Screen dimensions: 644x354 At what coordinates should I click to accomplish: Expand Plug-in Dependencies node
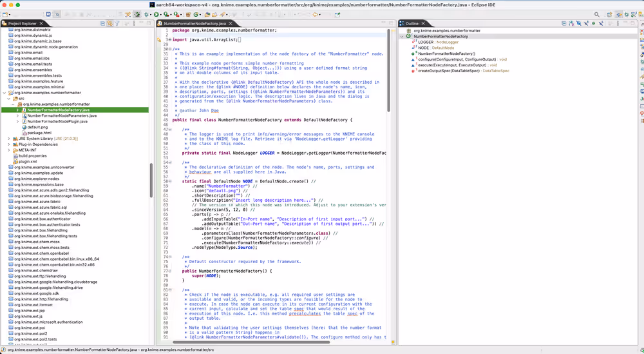[x=8, y=144]
